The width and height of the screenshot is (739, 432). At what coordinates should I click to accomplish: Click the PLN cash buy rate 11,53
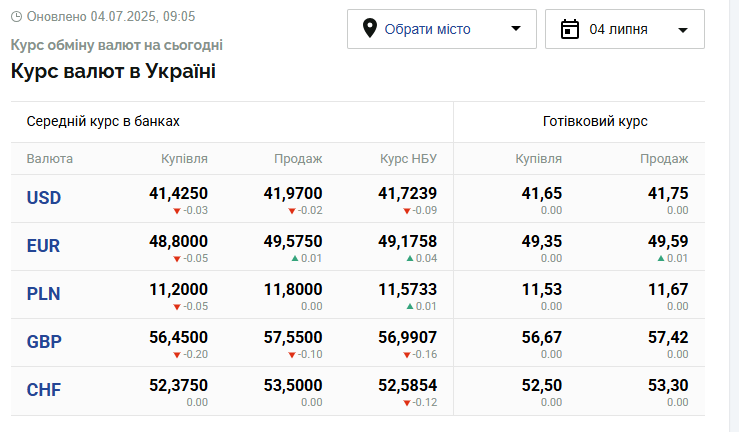tap(542, 289)
